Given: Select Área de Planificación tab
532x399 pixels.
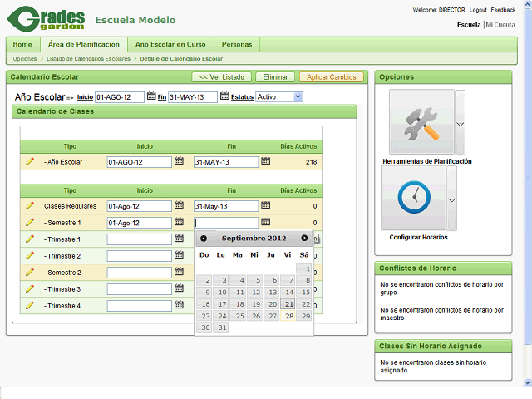Looking at the screenshot, I should tap(84, 44).
